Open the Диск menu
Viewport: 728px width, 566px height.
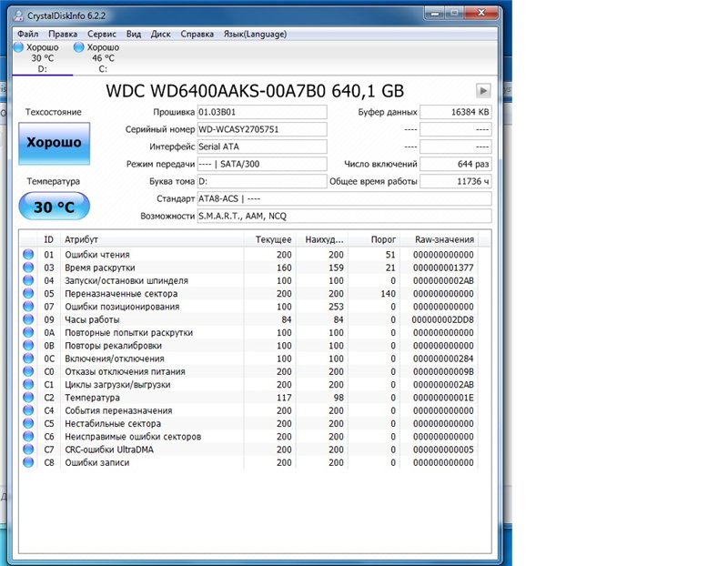pos(161,34)
